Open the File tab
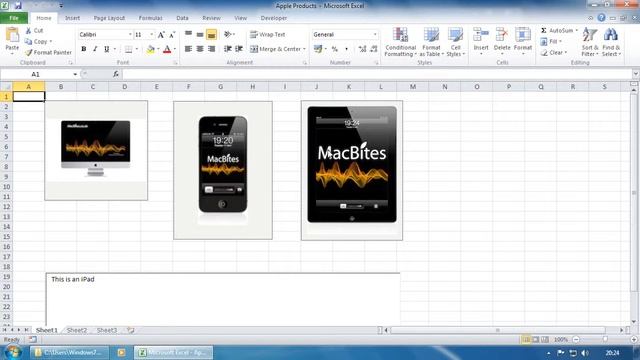The image size is (640, 360). coord(14,18)
